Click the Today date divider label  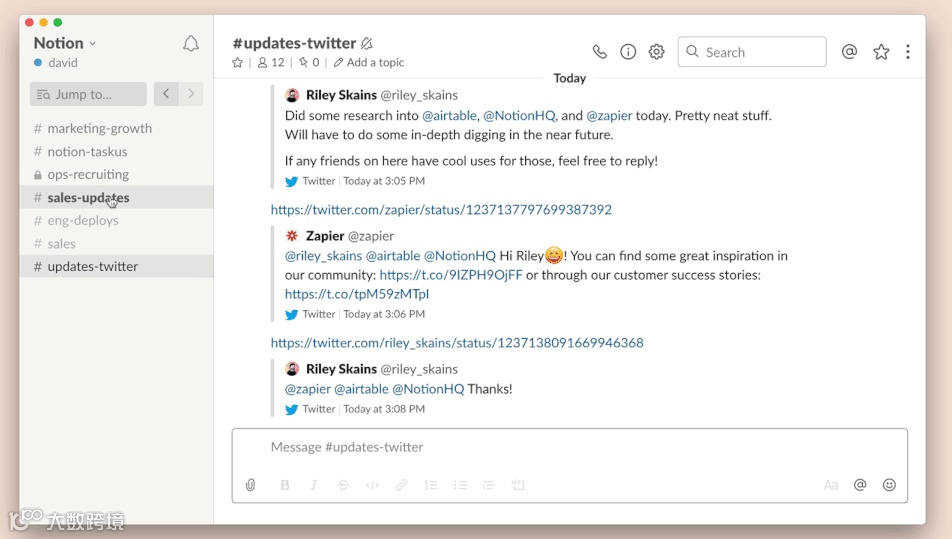coord(570,78)
